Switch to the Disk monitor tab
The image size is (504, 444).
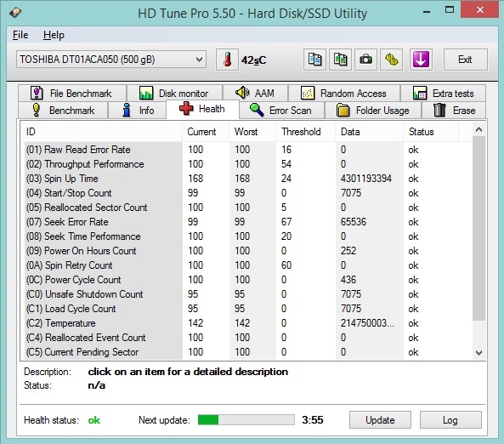pyautogui.click(x=174, y=94)
